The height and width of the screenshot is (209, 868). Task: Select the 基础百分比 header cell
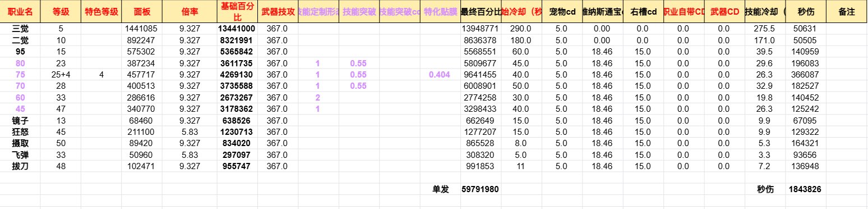237,11
